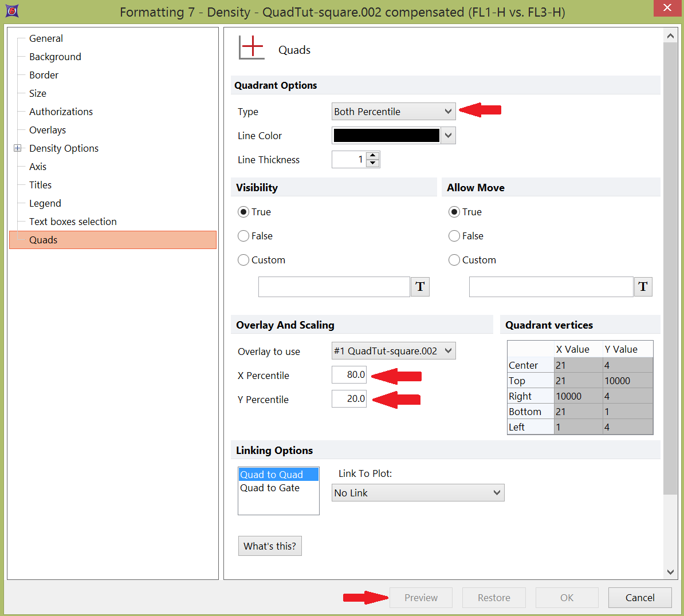
Task: Click the Allow Move text insert T icon
Action: (x=643, y=287)
